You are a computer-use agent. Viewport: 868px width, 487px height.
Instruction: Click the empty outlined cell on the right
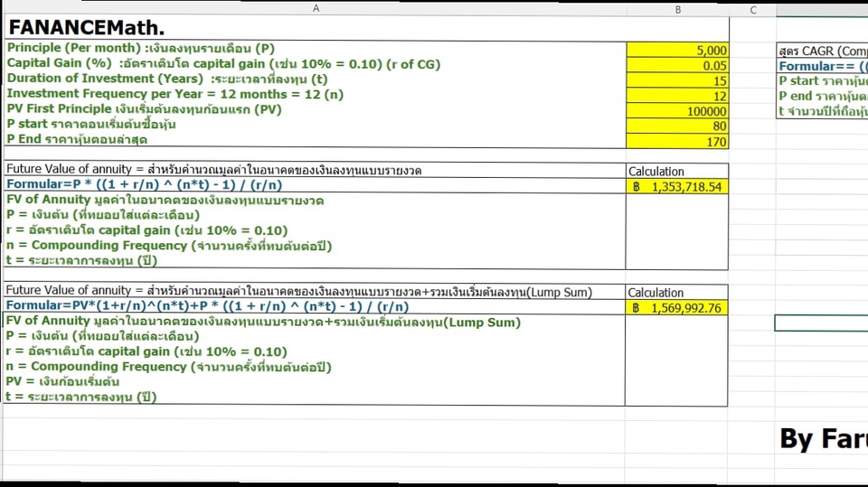[x=822, y=323]
